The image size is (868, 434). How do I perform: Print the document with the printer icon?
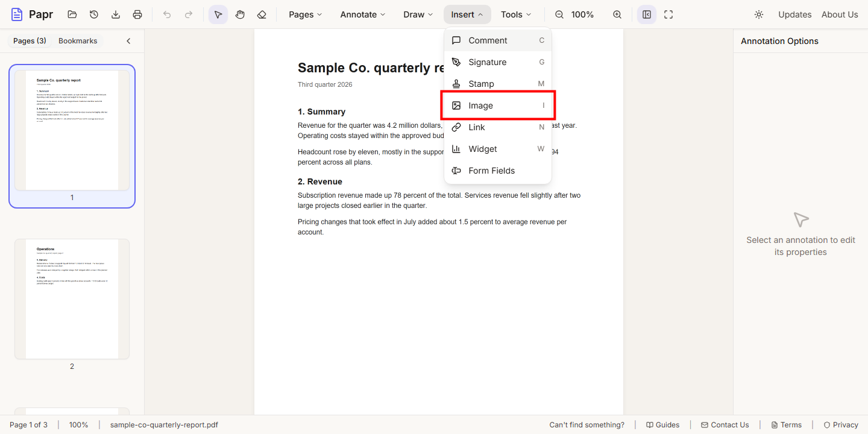pyautogui.click(x=137, y=14)
